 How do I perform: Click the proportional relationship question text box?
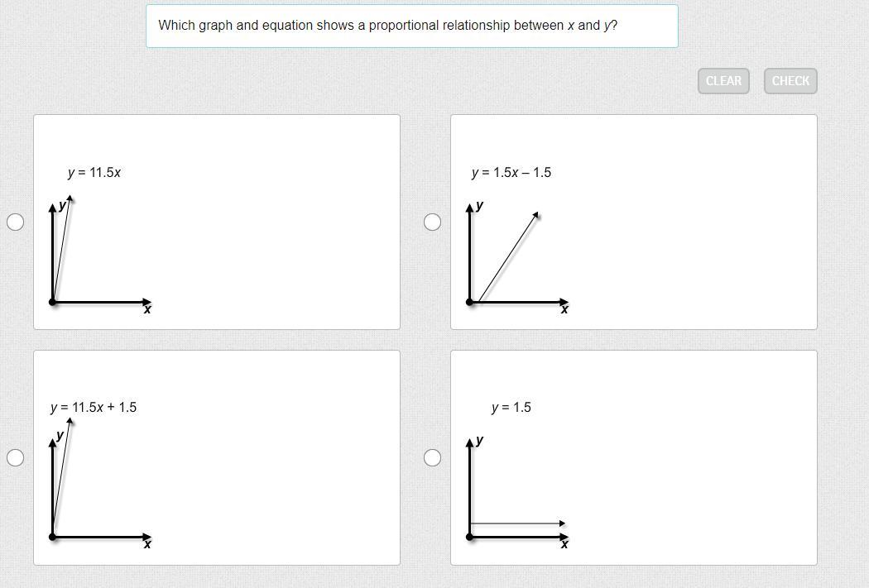(x=411, y=26)
